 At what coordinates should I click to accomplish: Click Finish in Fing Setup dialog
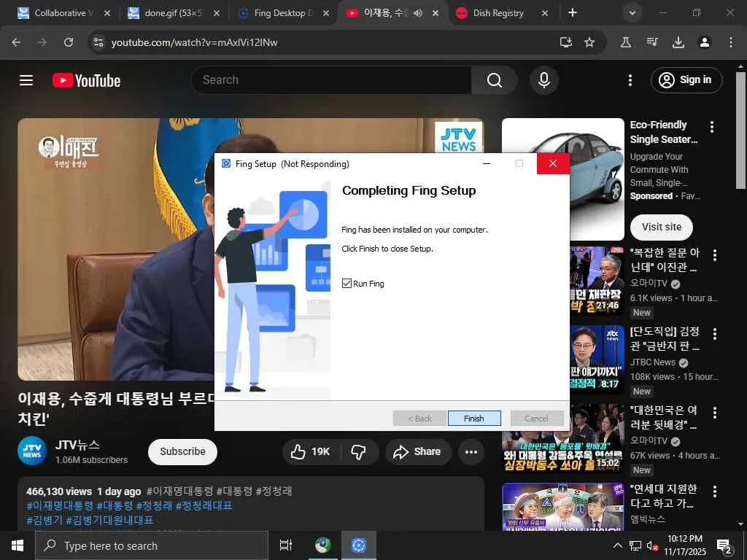(x=474, y=418)
